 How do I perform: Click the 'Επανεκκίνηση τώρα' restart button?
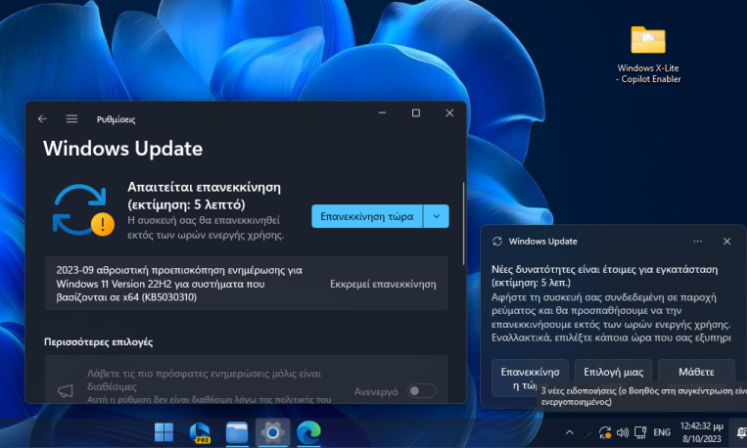(x=367, y=216)
